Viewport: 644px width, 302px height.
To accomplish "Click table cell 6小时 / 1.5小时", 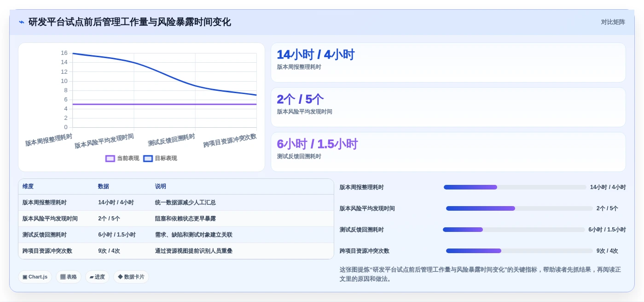I will pos(117,235).
